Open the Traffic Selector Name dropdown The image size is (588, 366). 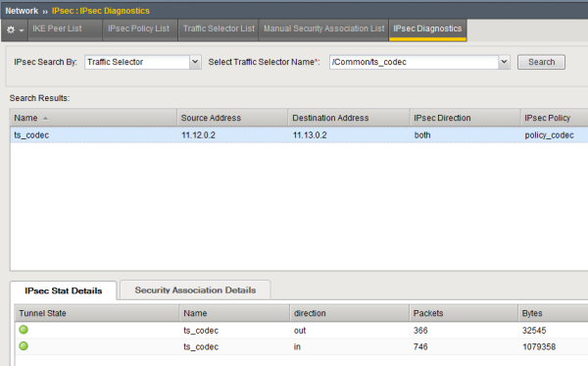tap(504, 62)
